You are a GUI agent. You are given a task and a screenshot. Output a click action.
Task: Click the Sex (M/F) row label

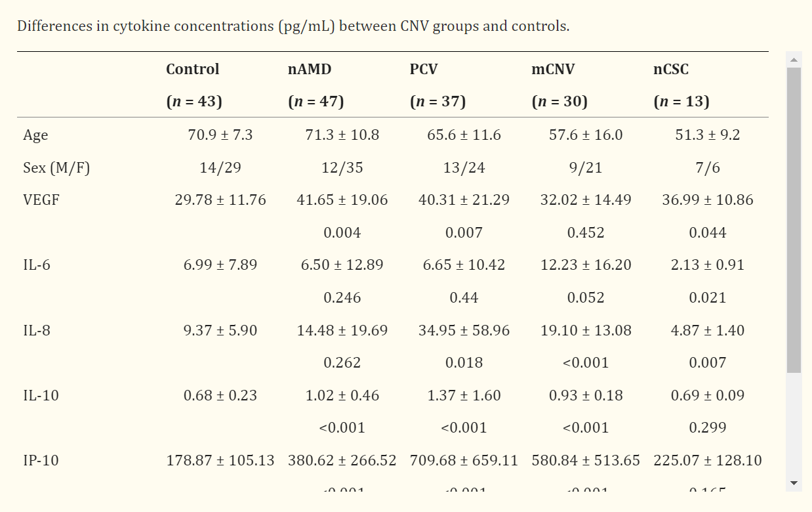(56, 168)
